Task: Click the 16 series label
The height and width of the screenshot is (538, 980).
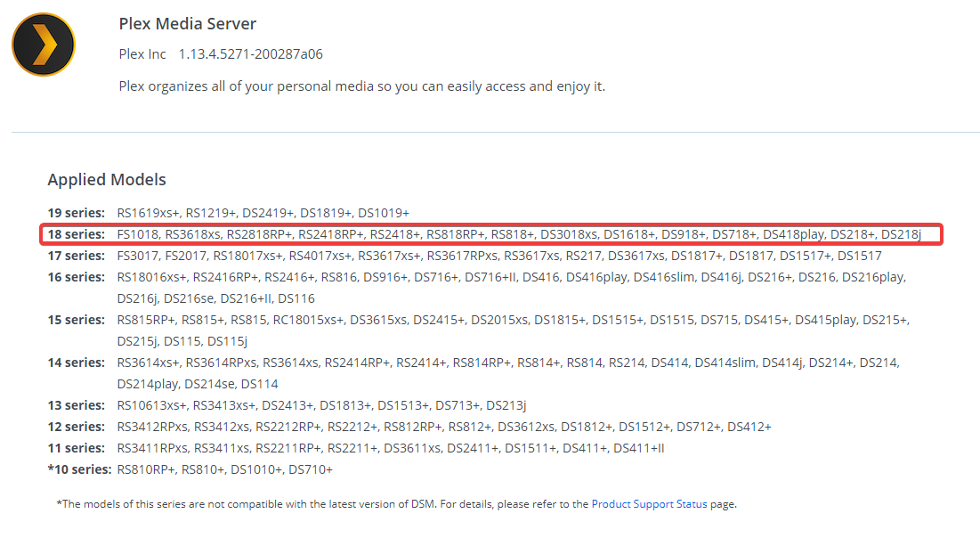Action: [x=77, y=277]
